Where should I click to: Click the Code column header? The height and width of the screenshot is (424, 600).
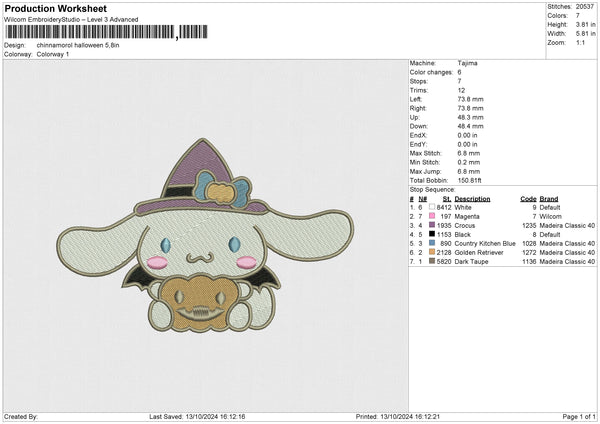[528, 198]
